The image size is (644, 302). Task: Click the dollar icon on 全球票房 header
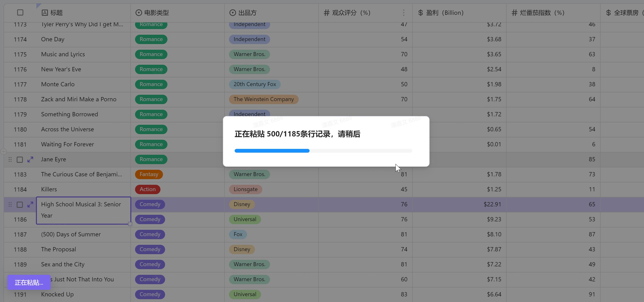click(609, 13)
